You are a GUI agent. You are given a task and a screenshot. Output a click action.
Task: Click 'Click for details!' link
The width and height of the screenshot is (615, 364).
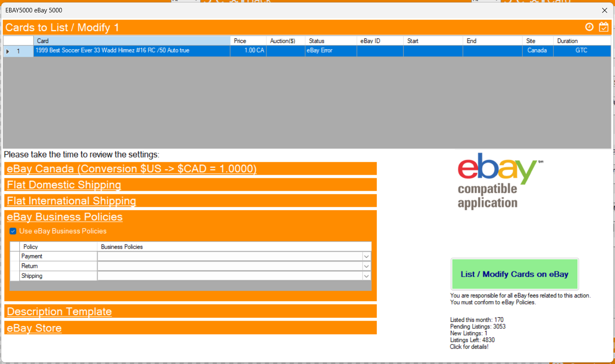469,347
